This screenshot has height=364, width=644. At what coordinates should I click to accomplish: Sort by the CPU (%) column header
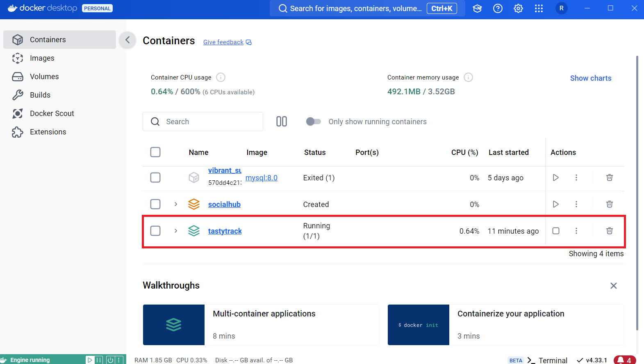465,152
